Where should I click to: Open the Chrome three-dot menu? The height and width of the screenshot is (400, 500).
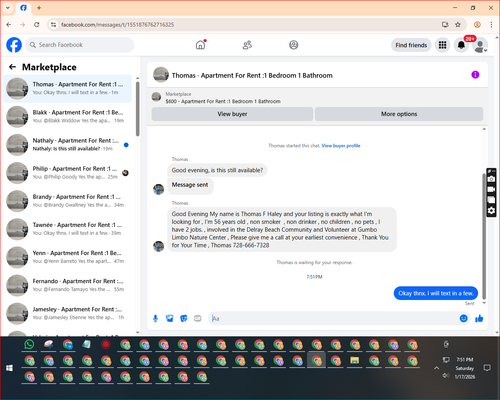[491, 25]
